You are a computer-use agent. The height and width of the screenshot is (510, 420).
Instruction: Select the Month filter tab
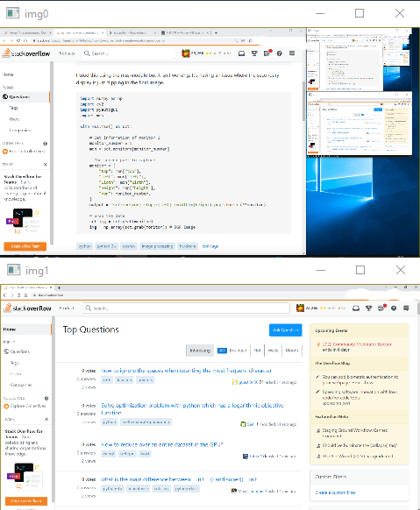[x=292, y=351]
